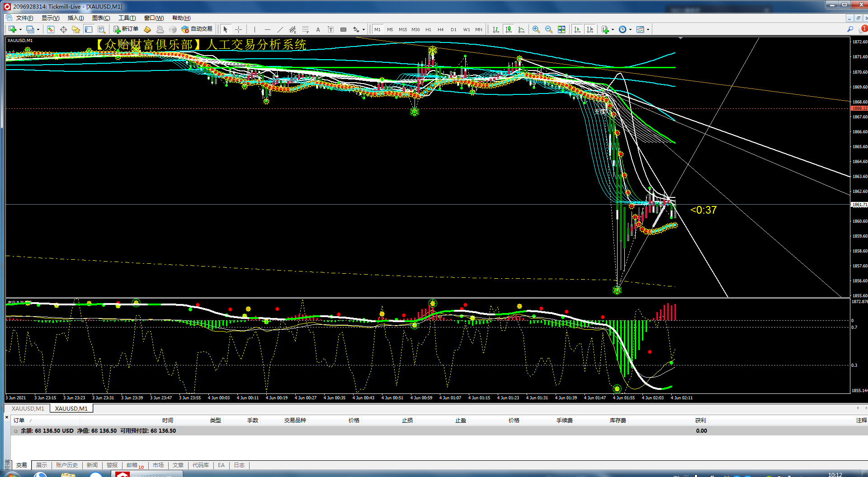
Task: Switch to H1 timeframe
Action: tap(428, 29)
